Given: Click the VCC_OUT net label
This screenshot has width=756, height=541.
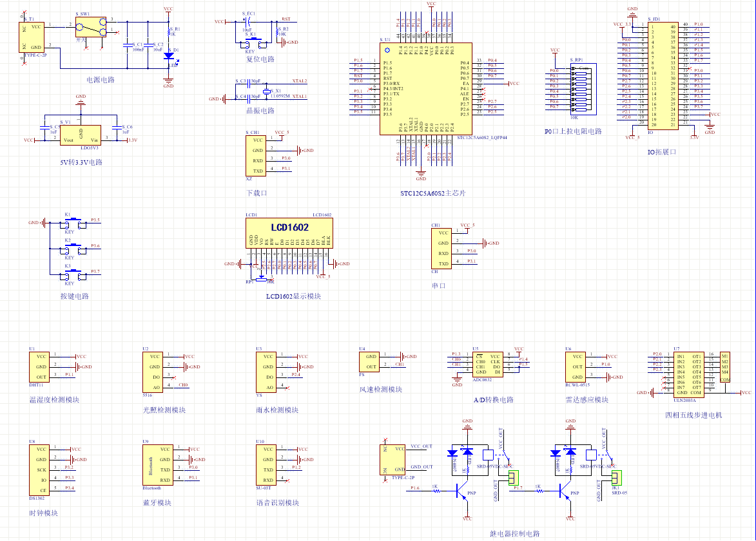Looking at the screenshot, I should (422, 446).
